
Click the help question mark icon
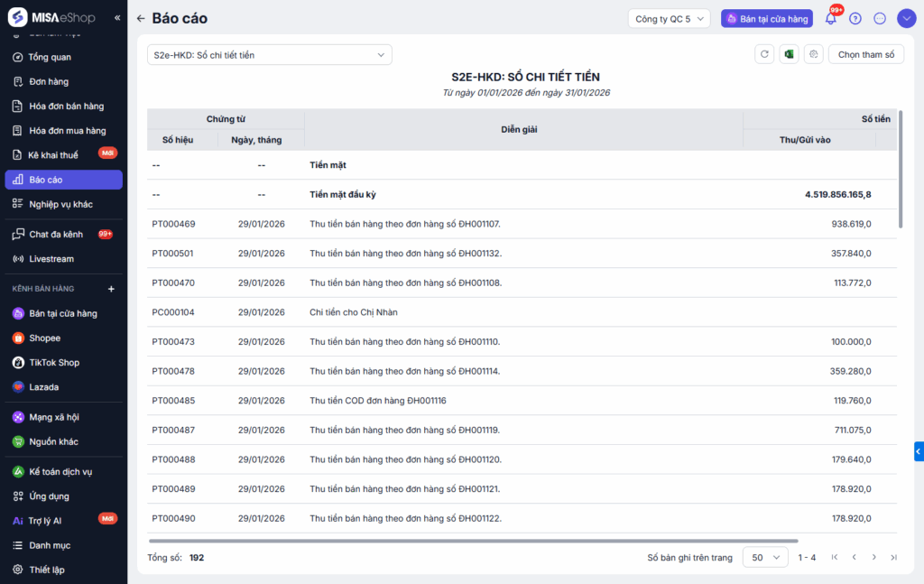tap(855, 19)
